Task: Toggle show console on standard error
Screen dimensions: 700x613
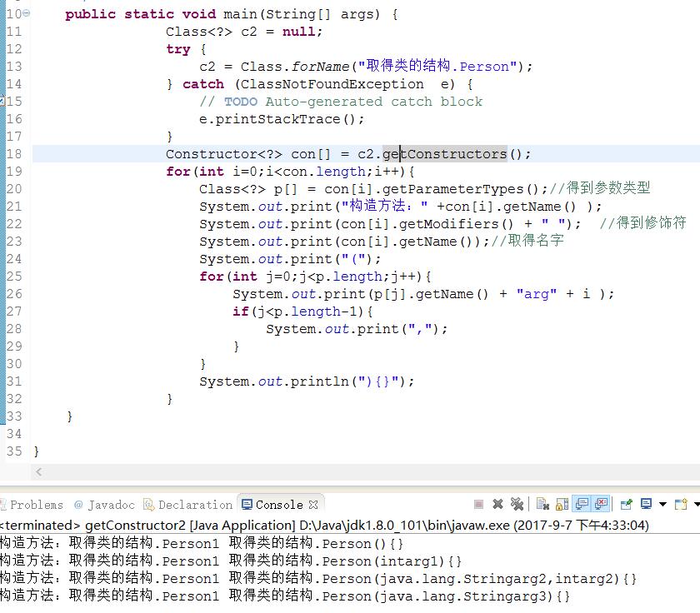Action: click(602, 504)
